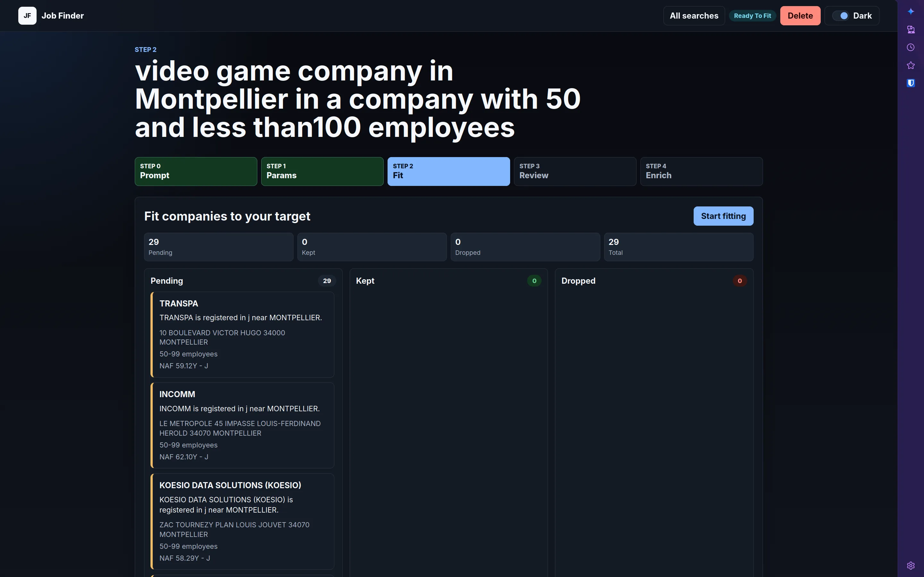Click the red Delete button

point(800,16)
